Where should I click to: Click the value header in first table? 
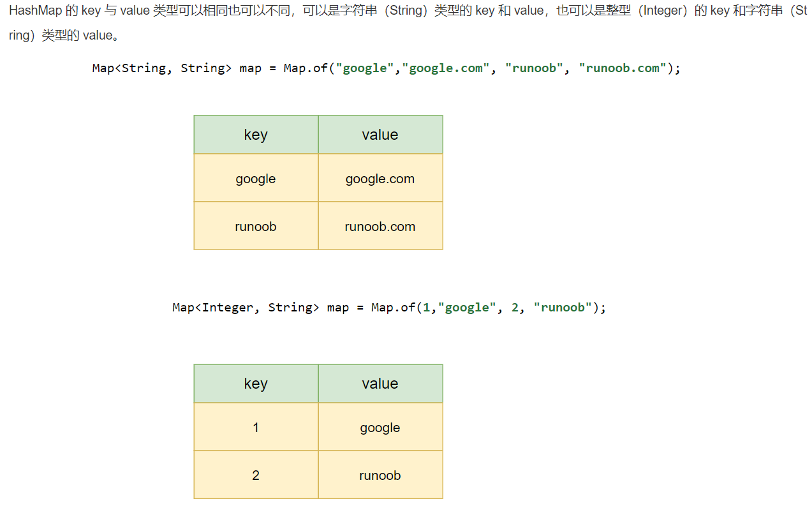click(x=380, y=135)
